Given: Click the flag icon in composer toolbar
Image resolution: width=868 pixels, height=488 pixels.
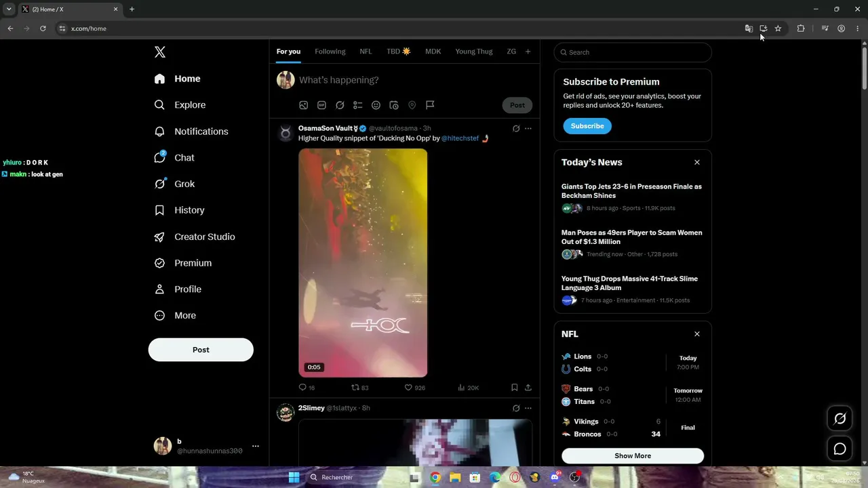Looking at the screenshot, I should coord(430,105).
